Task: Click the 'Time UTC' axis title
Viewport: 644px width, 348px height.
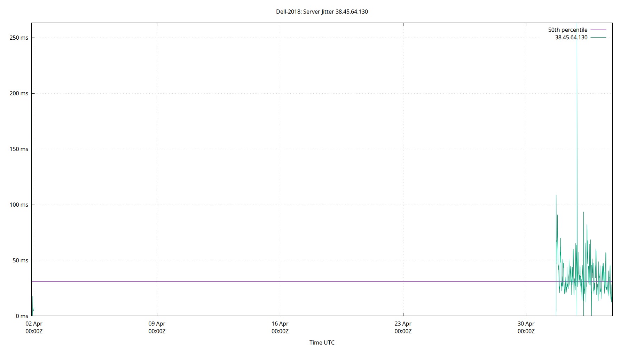Action: (322, 342)
